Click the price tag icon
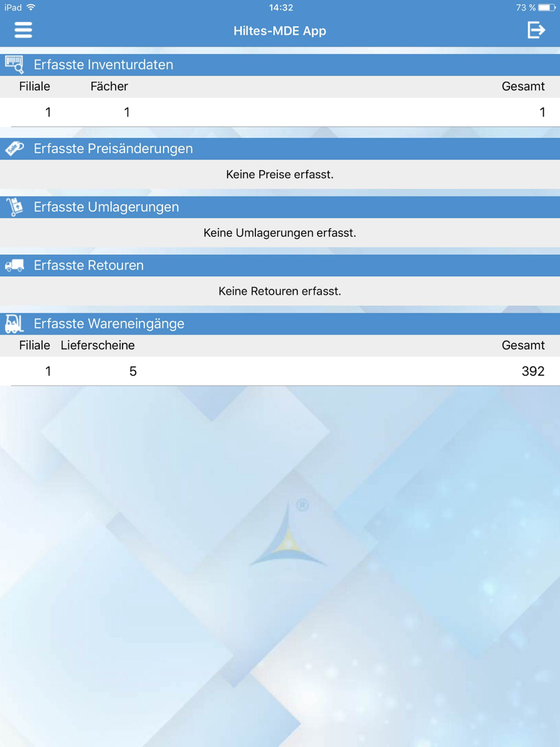 (x=15, y=148)
